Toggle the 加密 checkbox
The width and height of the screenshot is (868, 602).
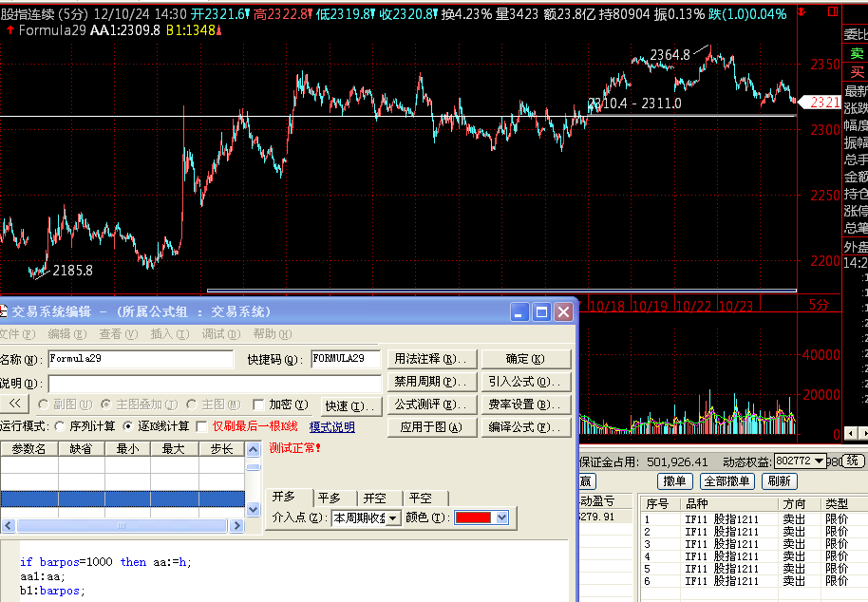point(258,405)
